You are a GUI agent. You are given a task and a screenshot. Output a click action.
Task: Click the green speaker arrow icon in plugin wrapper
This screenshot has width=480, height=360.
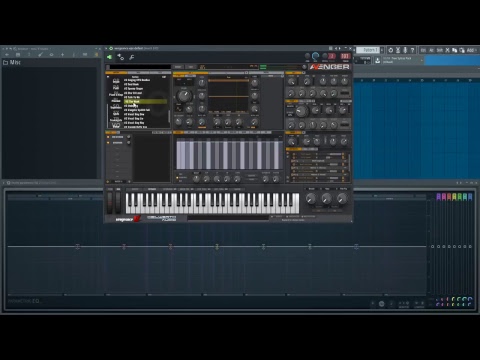pyautogui.click(x=109, y=57)
